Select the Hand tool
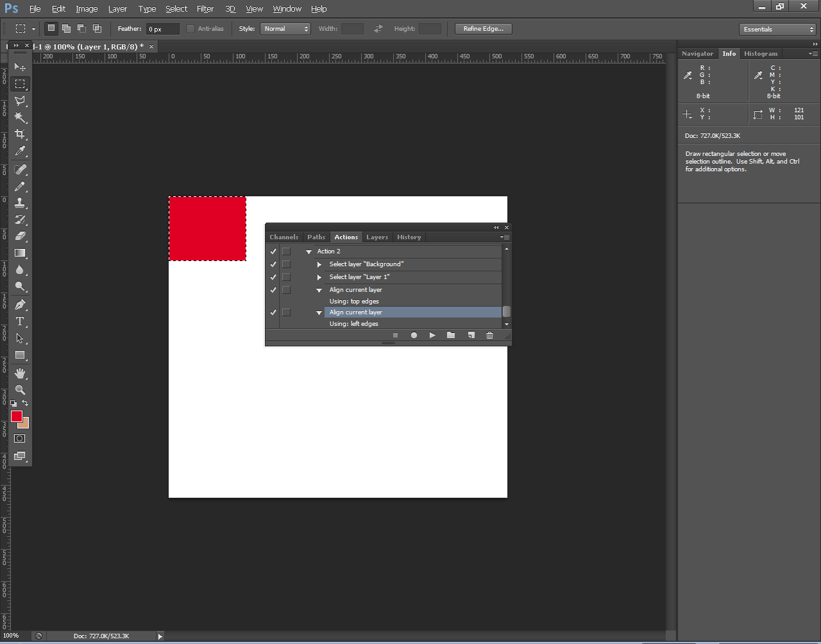This screenshot has width=821, height=644. coord(20,373)
